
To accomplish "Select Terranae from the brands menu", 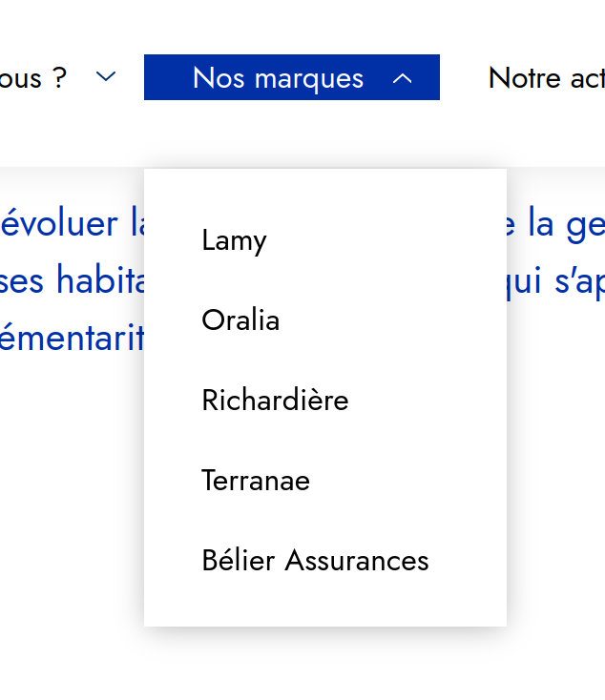I will coord(256,481).
